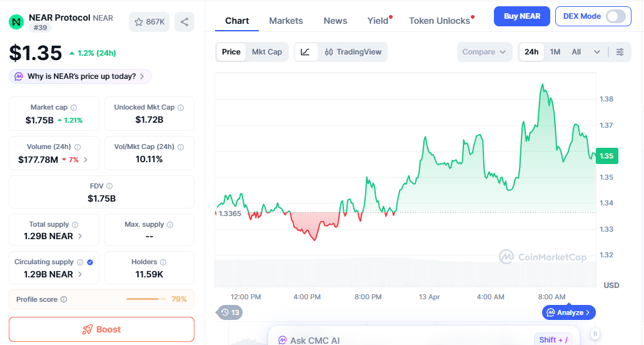Open the share icon button
This screenshot has width=644, height=345.
[184, 22]
